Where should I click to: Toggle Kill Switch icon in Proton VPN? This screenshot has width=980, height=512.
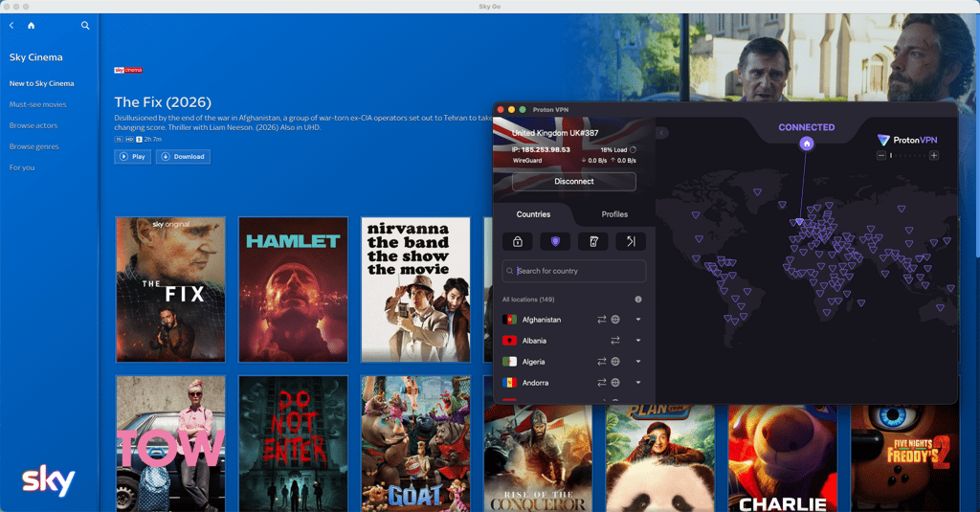(593, 241)
